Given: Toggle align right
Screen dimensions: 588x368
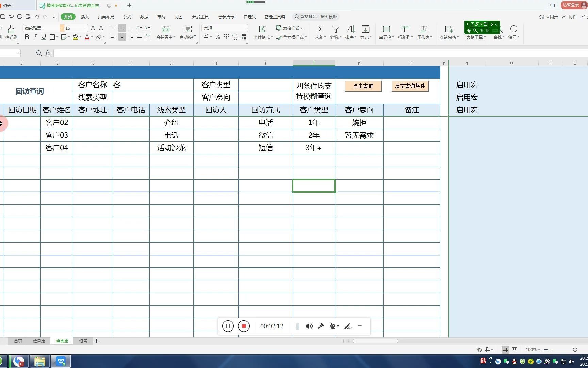Looking at the screenshot, I should coord(131,37).
